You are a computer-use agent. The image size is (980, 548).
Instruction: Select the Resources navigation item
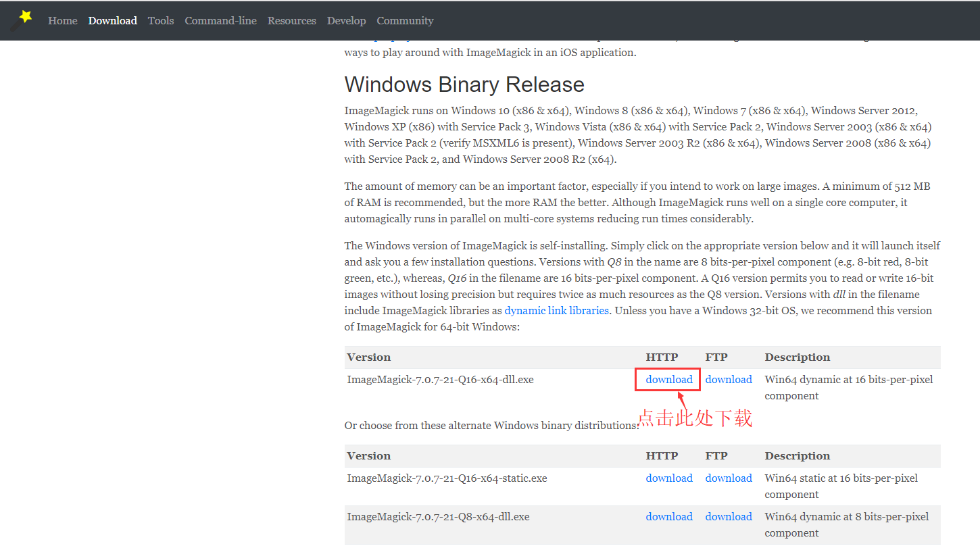pyautogui.click(x=291, y=21)
